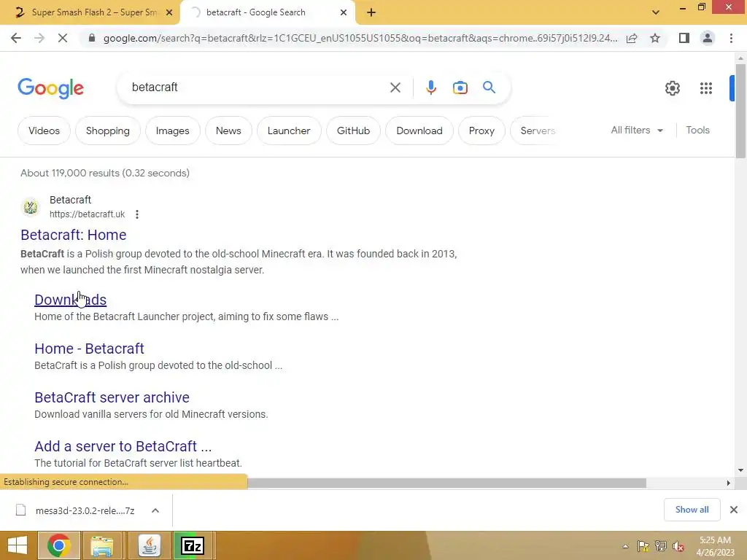Click the Google logo
747x560 pixels.
click(x=50, y=88)
